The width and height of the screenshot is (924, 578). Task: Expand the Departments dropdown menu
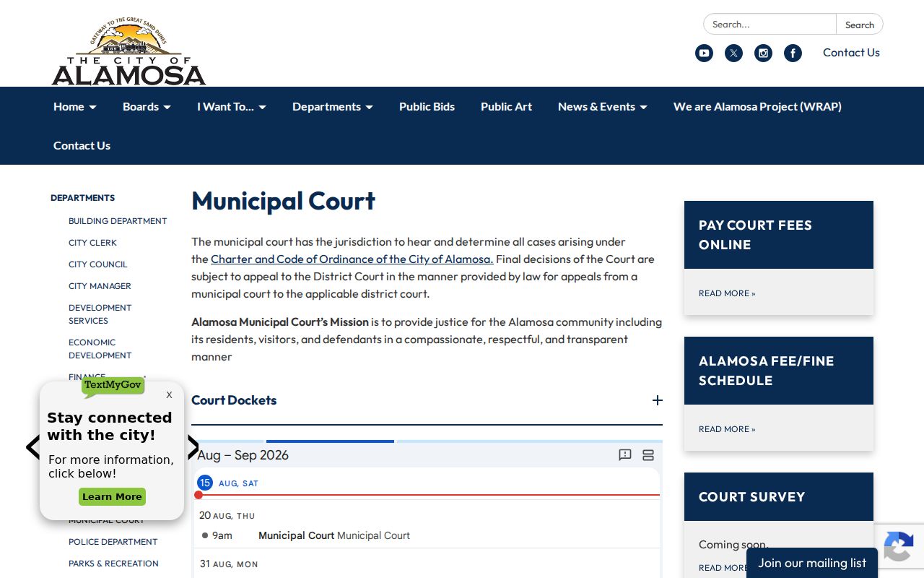(x=333, y=106)
